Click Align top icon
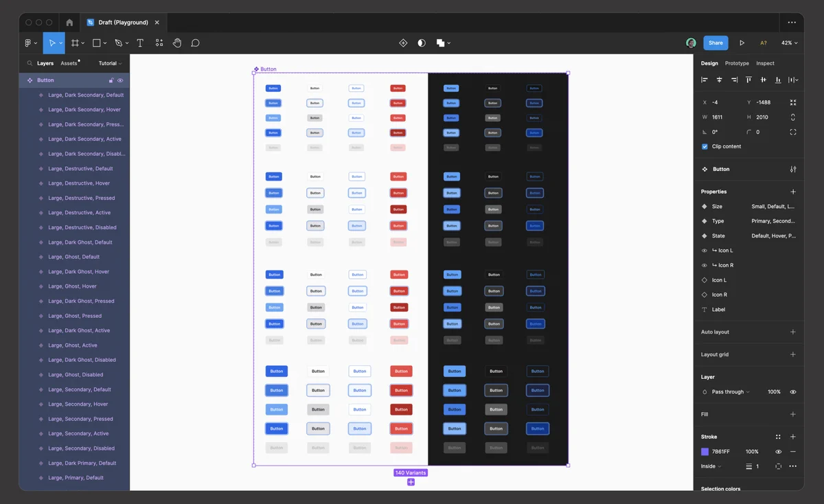This screenshot has width=824, height=504. (x=749, y=80)
